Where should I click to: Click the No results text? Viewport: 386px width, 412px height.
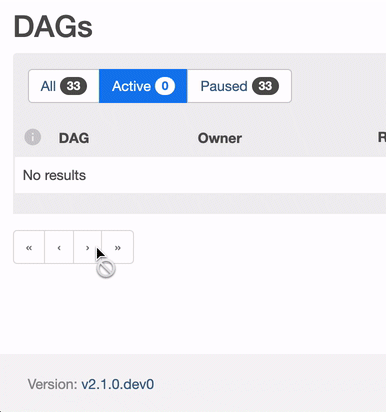[x=54, y=175]
